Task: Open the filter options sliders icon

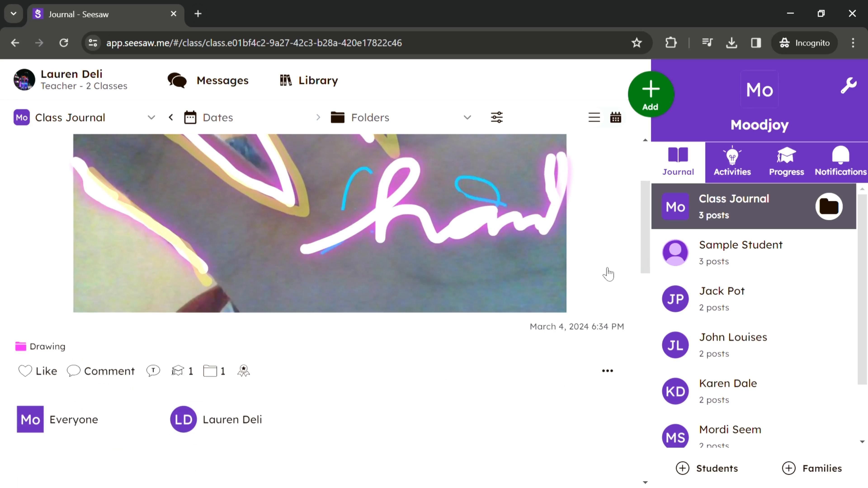Action: coord(497,117)
